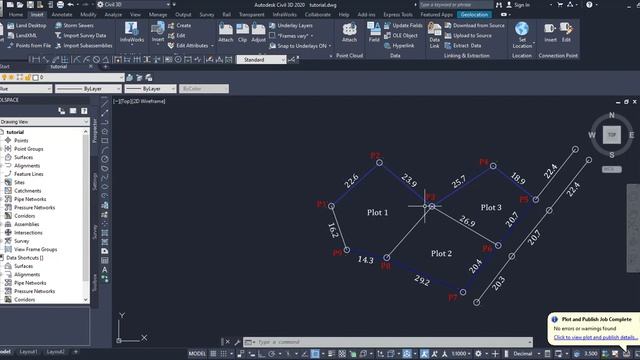
Task: Click Import Subassemblies
Action: 84,46
